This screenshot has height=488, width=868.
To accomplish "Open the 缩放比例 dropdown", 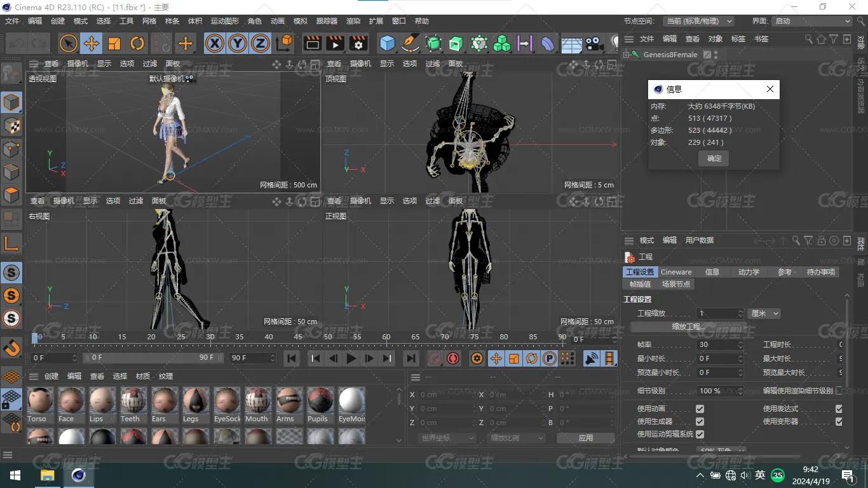I will [x=517, y=438].
